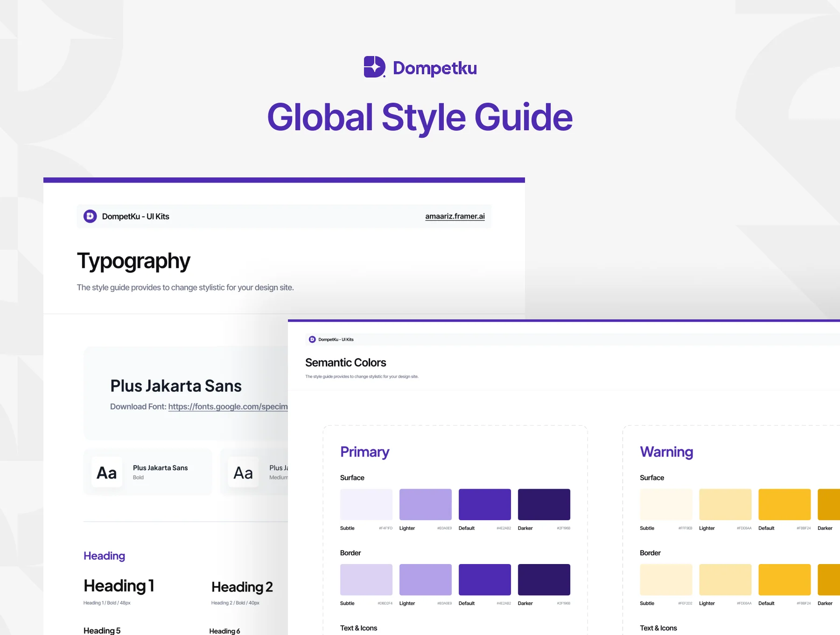Click the "Dompetku" wordmark at top
The width and height of the screenshot is (840, 635).
[435, 68]
